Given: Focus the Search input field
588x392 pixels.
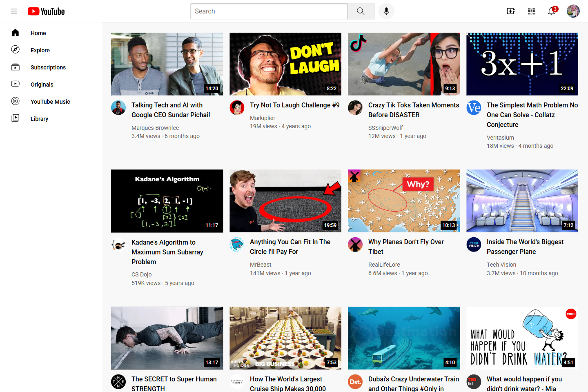Looking at the screenshot, I should point(269,11).
